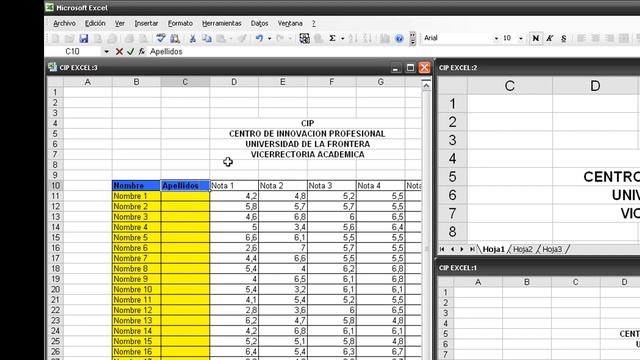The image size is (640, 360).
Task: Sort ascending with the A-Z icon
Action: 353,38
